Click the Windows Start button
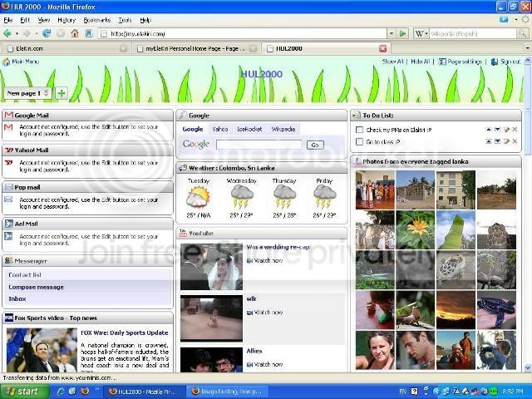The height and width of the screenshot is (399, 532). click(24, 392)
